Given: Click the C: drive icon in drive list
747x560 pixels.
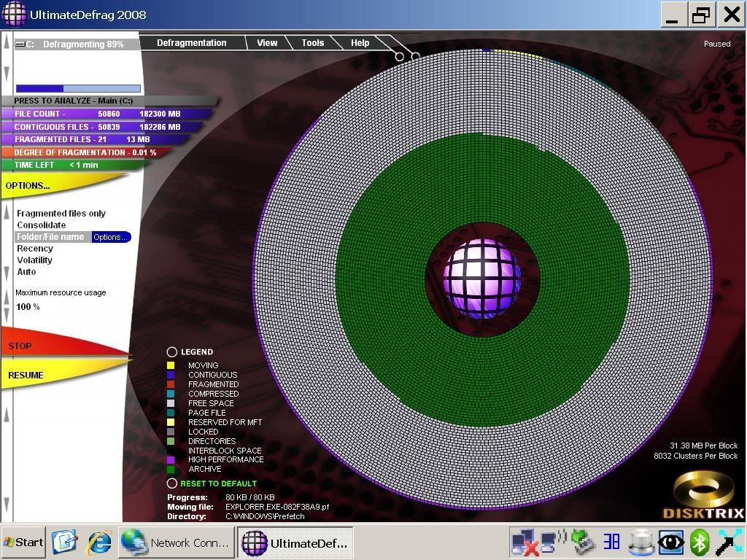Looking at the screenshot, I should [20, 44].
